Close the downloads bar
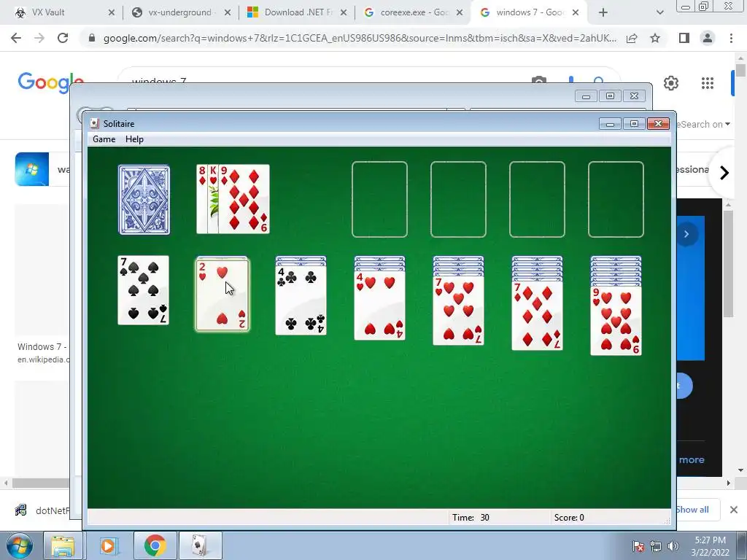The height and width of the screenshot is (560, 747). (734, 510)
